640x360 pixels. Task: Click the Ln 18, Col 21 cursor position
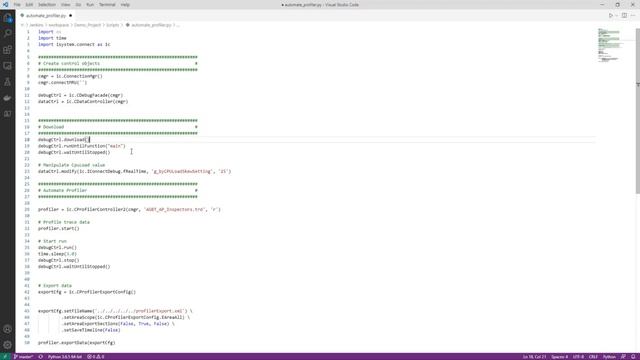[x=534, y=357]
